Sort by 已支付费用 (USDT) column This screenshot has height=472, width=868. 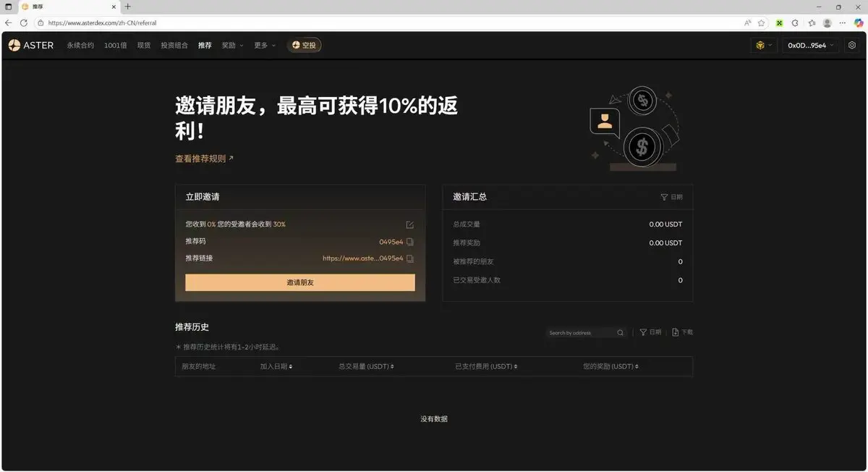[x=486, y=366]
